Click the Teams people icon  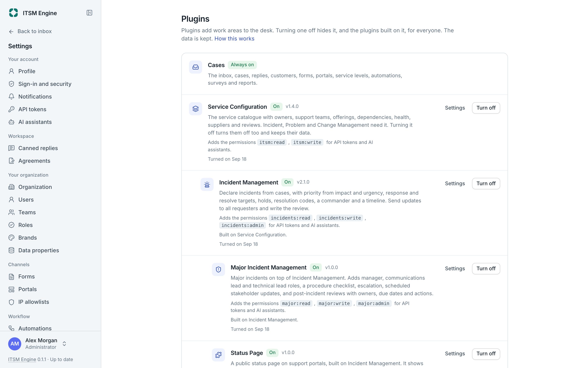pos(11,212)
